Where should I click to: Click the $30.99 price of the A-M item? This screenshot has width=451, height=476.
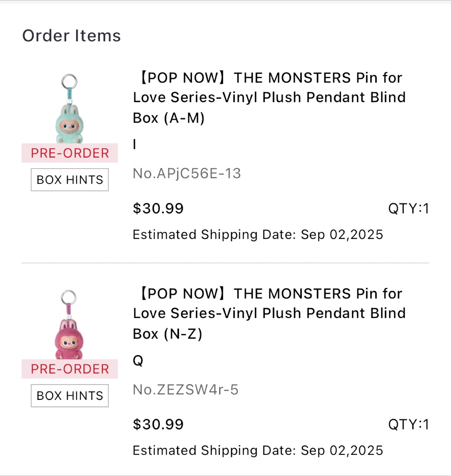coord(158,209)
